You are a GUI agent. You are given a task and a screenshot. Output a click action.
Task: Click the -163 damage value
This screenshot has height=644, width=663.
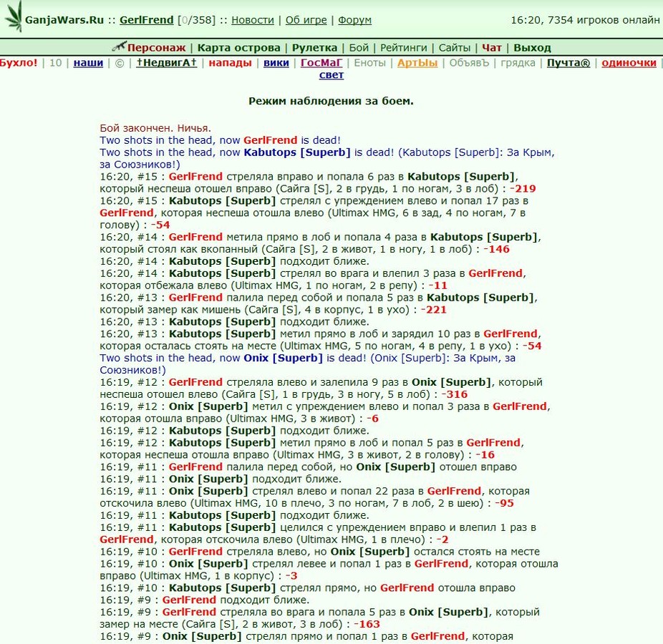[367, 624]
